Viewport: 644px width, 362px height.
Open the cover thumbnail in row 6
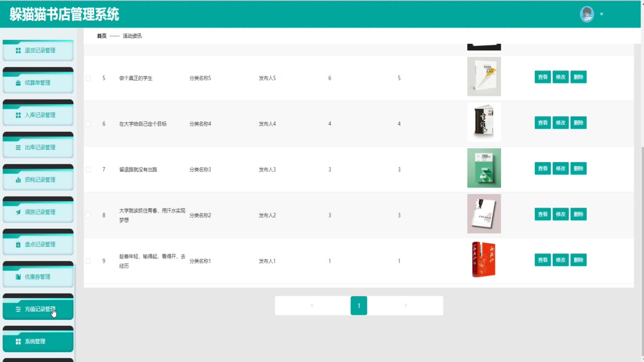click(x=484, y=122)
